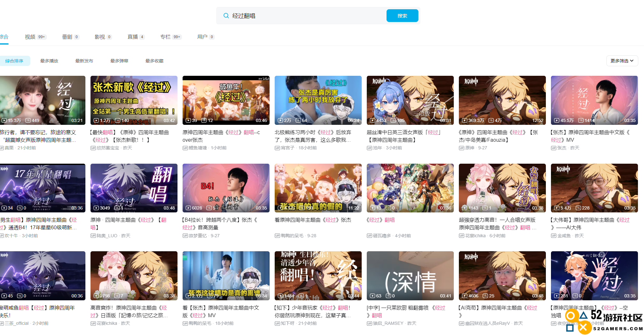Open uploader 池年's profile
The width and height of the screenshot is (644, 335).
tap(378, 148)
